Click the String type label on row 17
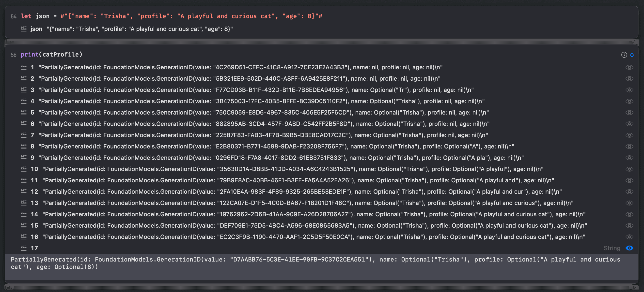 pos(612,248)
